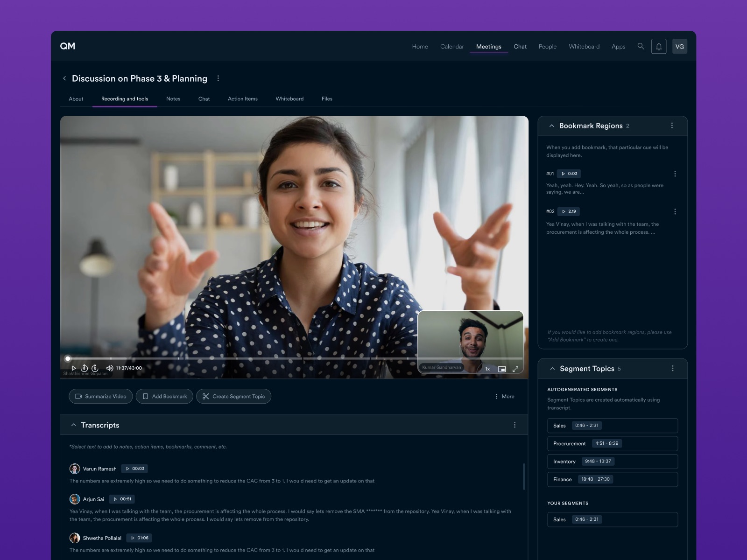747x560 pixels.
Task: Collapse the Bookmark Regions panel
Action: coord(552,126)
